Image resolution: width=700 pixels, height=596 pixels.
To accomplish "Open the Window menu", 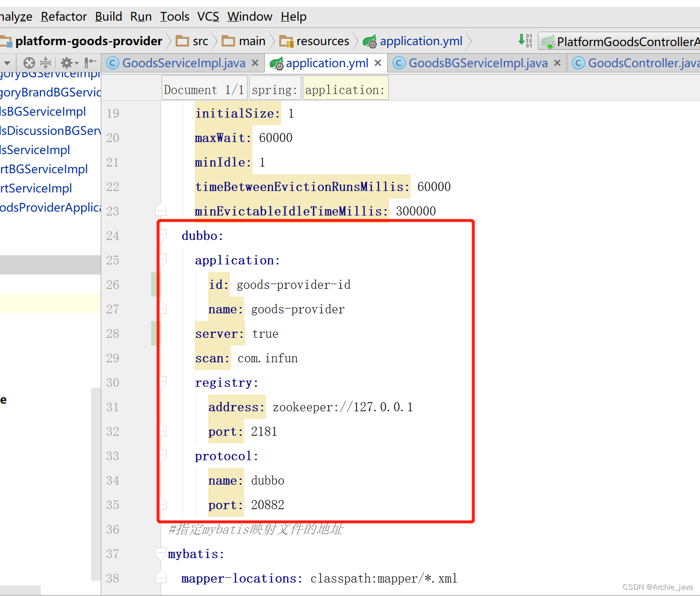I will click(250, 17).
